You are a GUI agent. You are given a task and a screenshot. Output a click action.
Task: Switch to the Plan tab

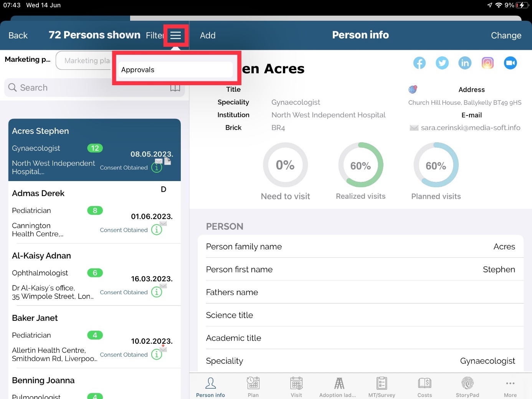point(253,387)
